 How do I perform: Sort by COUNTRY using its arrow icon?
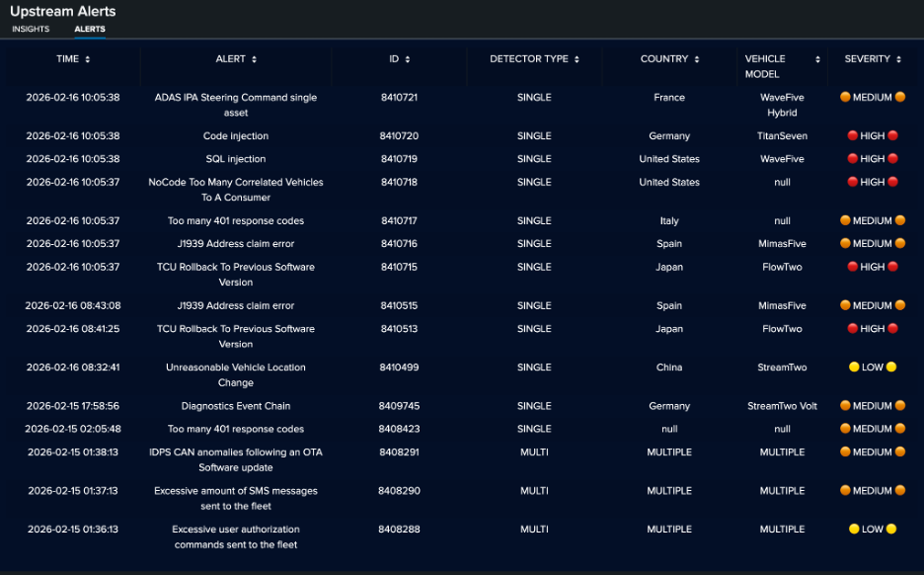click(697, 59)
